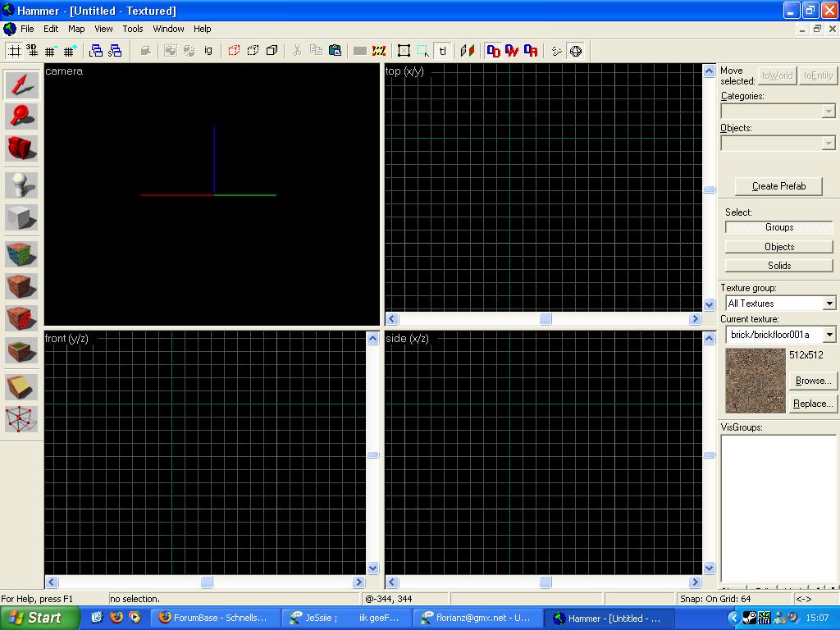Click the Group selection toolbar icon
This screenshot has height=630, width=840.
point(171,51)
